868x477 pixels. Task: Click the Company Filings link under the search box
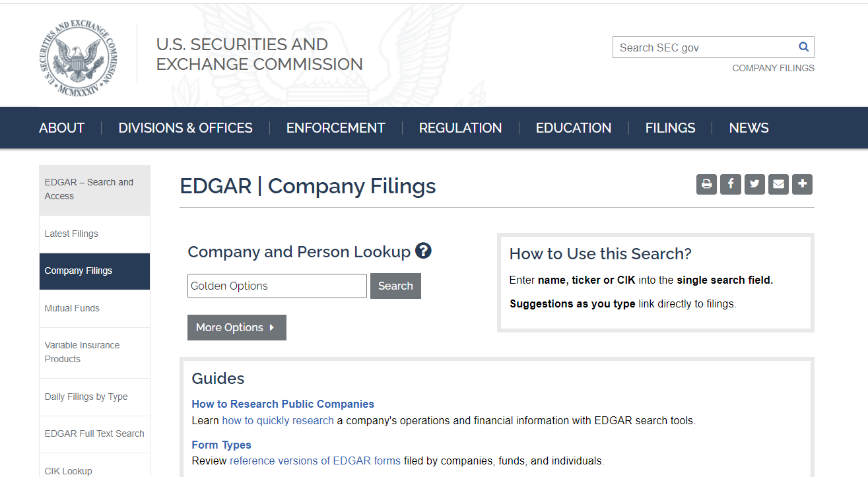click(773, 68)
